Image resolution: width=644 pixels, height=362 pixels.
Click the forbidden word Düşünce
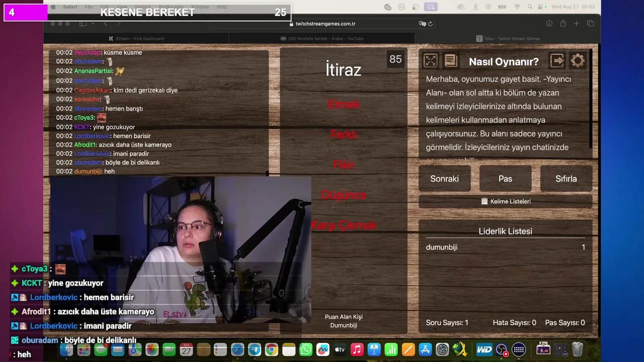(x=344, y=195)
